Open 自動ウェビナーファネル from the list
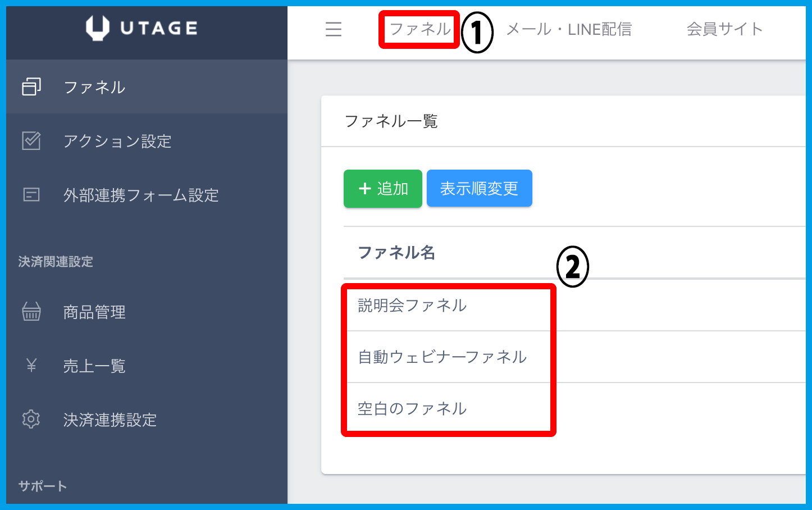 [x=442, y=357]
